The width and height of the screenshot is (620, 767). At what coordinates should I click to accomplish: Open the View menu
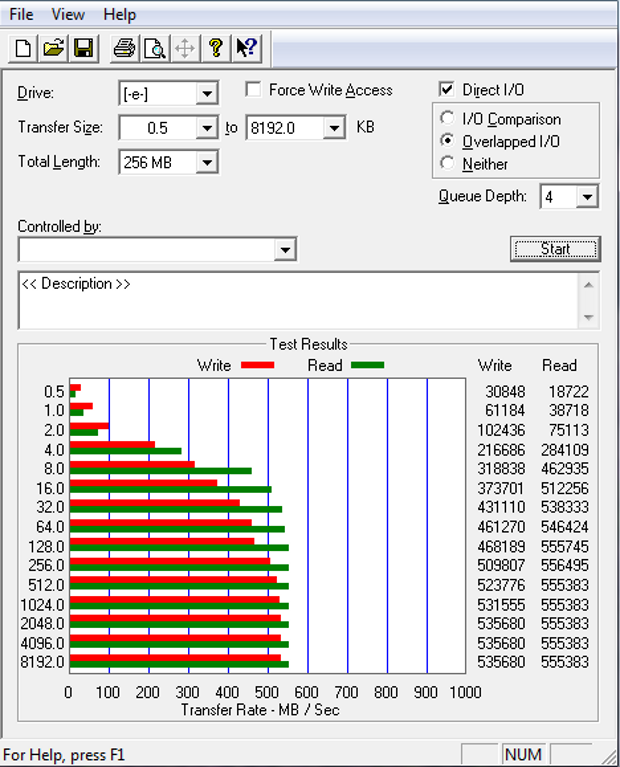[68, 15]
